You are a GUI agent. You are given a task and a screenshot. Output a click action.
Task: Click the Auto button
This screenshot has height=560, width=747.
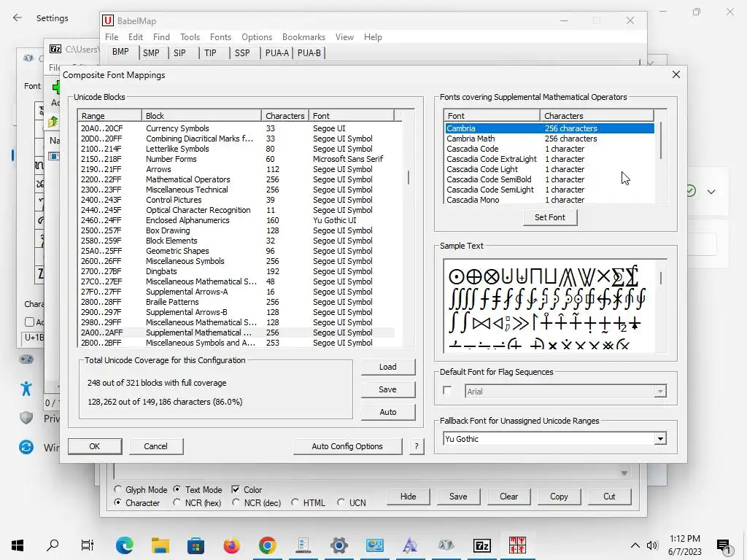click(x=388, y=412)
